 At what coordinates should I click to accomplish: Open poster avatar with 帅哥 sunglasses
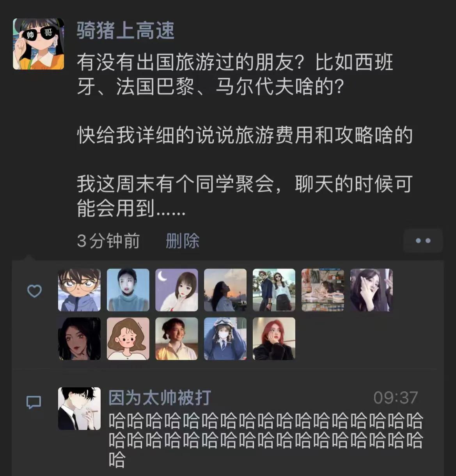(38, 44)
